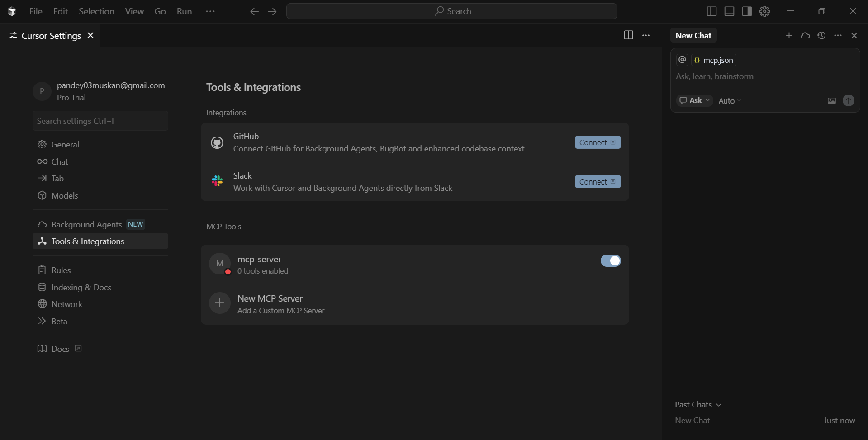Open the Edit menu
Screen dimensions: 868x440
(61, 11)
